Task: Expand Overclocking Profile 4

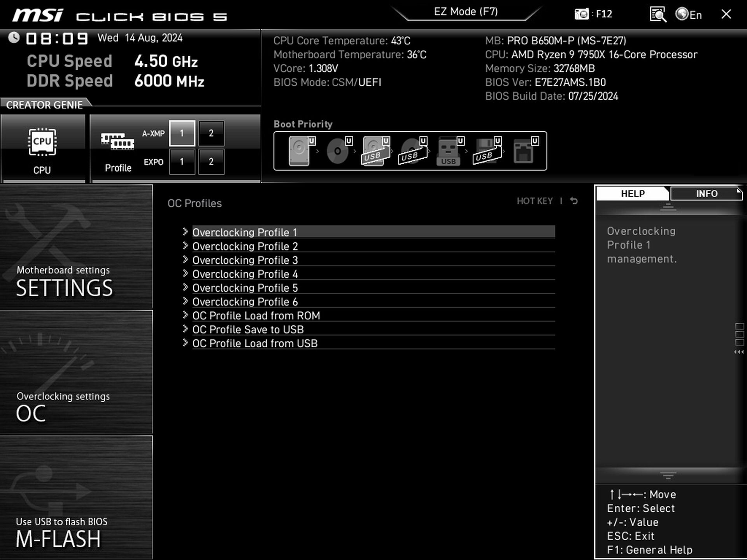Action: (245, 274)
